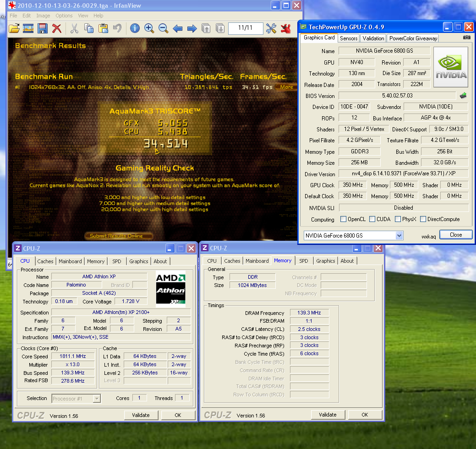Click the NVIDIA logo in GPU-Z
Viewport: 476px width, 449px height.
pyautogui.click(x=451, y=67)
